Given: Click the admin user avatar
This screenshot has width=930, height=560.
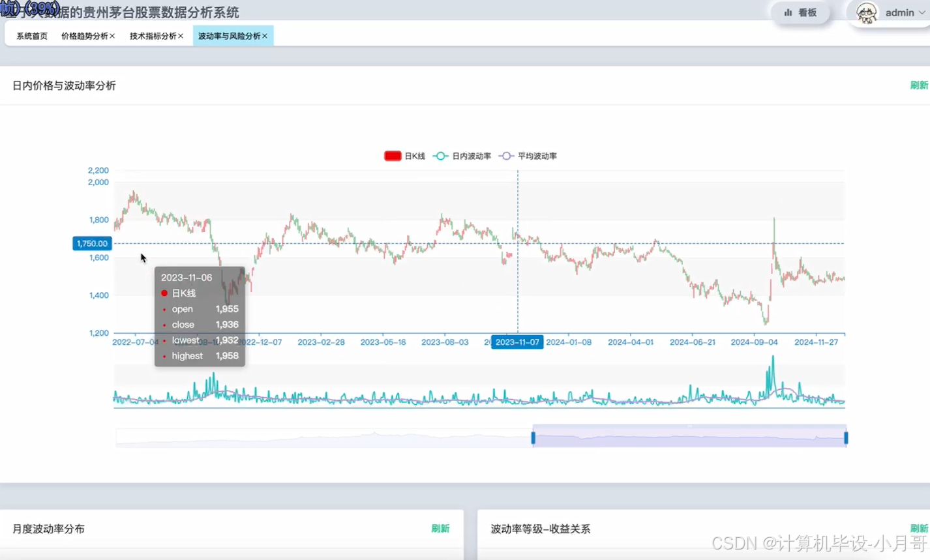Looking at the screenshot, I should (866, 12).
